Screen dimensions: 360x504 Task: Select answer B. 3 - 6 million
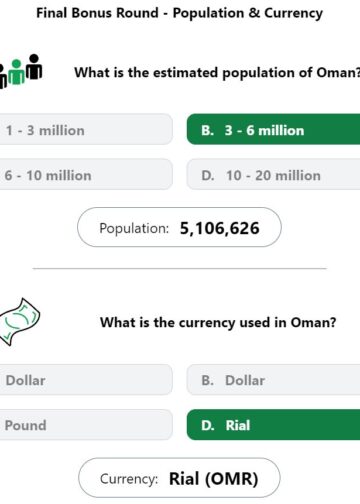pyautogui.click(x=273, y=130)
